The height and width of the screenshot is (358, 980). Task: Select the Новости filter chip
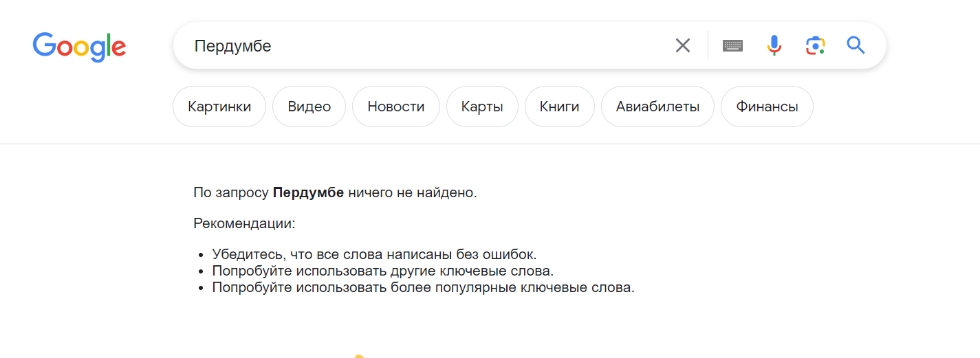(395, 107)
